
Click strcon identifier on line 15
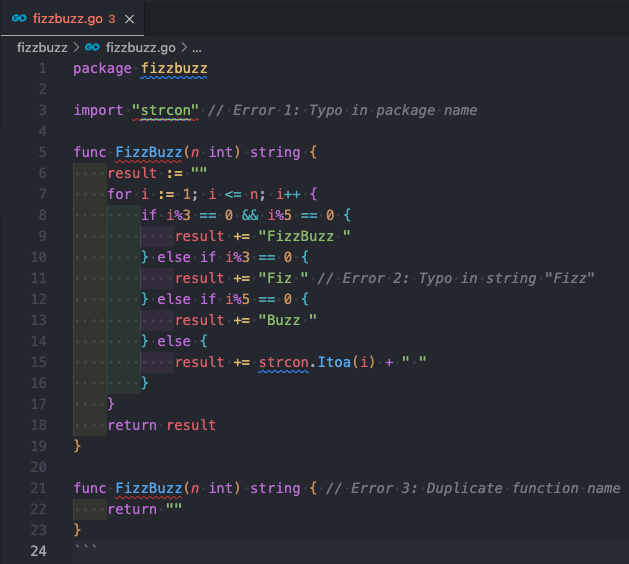tap(284, 363)
